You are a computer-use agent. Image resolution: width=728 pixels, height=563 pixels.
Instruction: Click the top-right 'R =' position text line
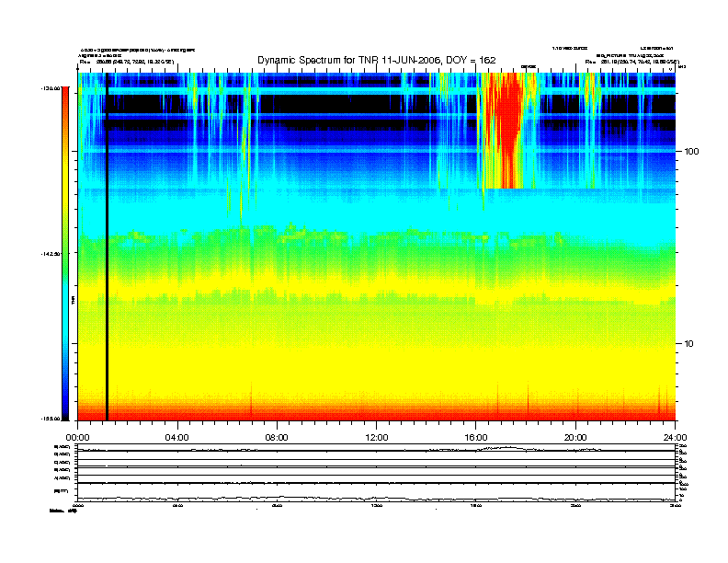(632, 62)
